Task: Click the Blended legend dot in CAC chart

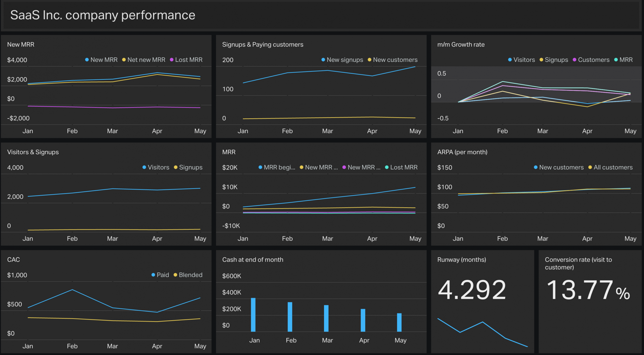Action: tap(175, 275)
